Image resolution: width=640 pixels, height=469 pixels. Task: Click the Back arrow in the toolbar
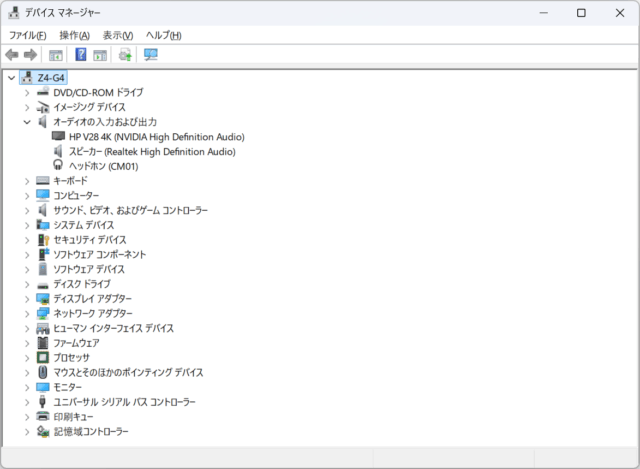12,55
